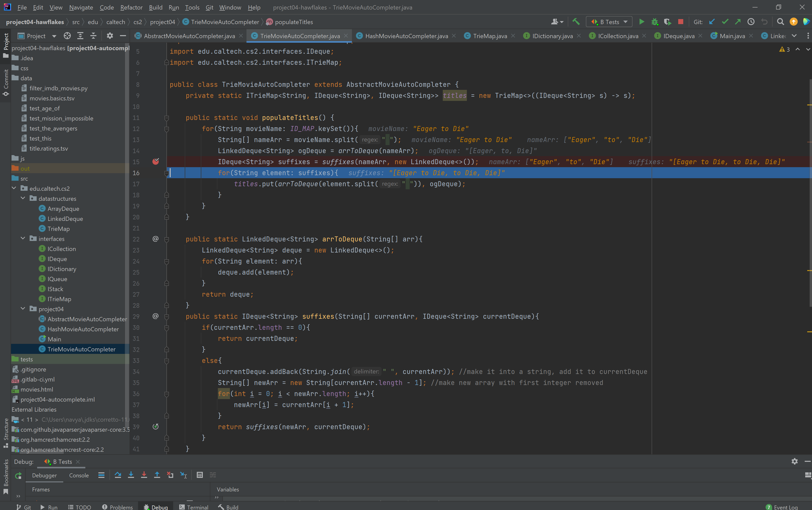
Task: Click the Build project hammer icon
Action: tap(576, 22)
